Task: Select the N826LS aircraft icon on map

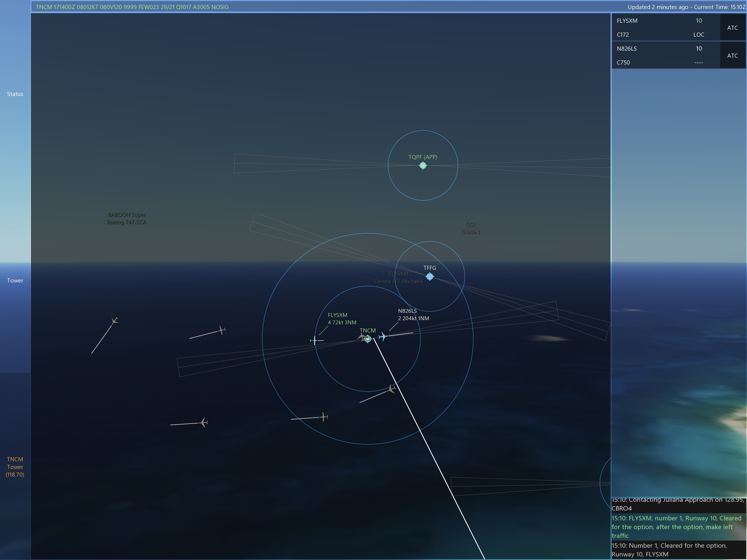Action: coord(383,336)
